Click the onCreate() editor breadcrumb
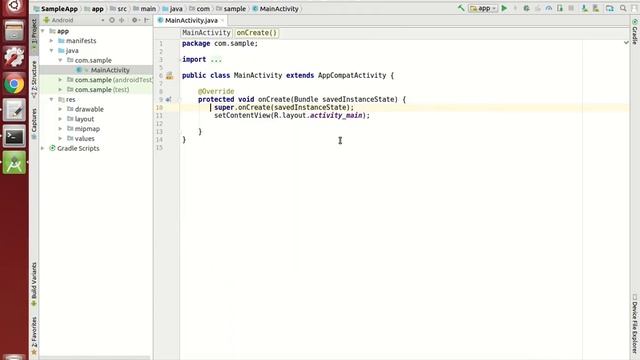The height and width of the screenshot is (360, 640). [x=257, y=33]
